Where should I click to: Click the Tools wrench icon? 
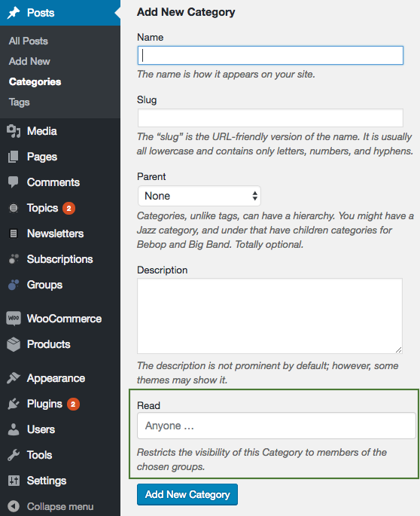click(x=14, y=455)
